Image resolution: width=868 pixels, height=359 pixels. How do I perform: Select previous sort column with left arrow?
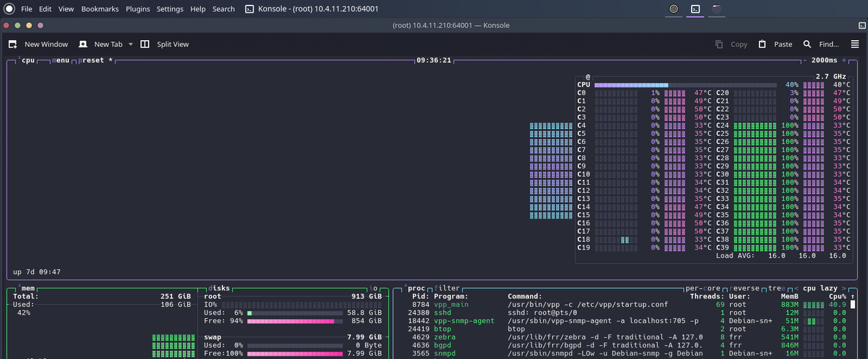pyautogui.click(x=795, y=288)
